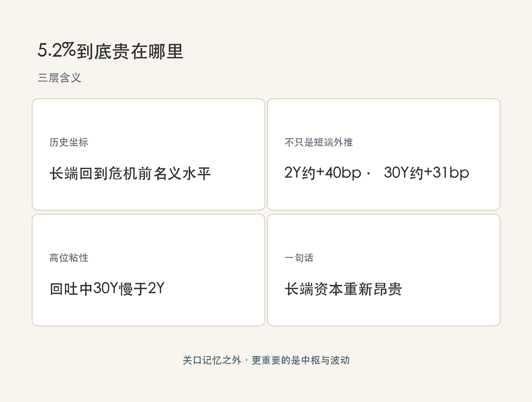Select text 长端回到危机前名义水平
The width and height of the screenshot is (532, 402).
point(130,173)
